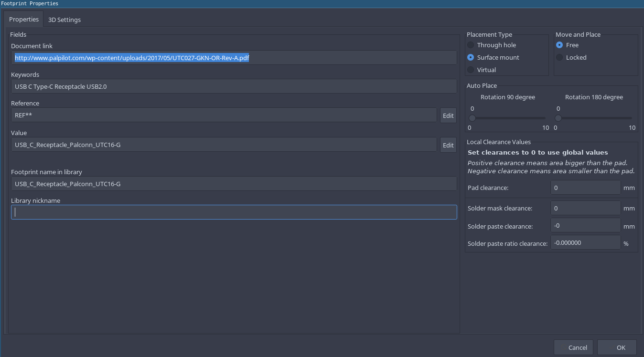Click the Edit button beside Value
Viewport: 644px width, 357px height.
pos(448,145)
